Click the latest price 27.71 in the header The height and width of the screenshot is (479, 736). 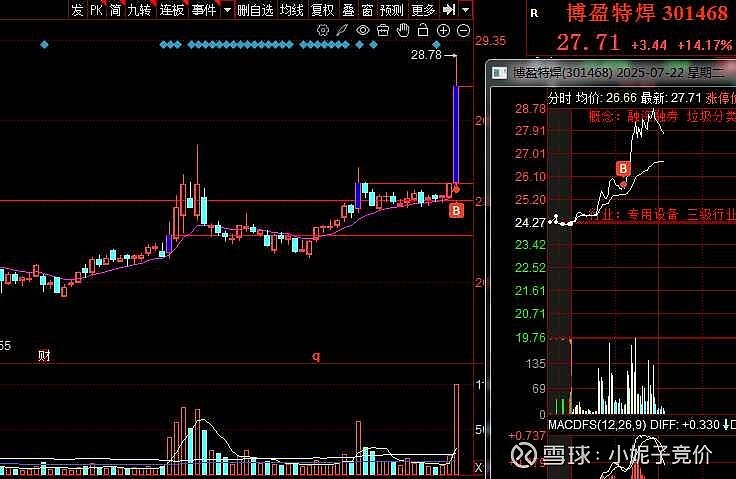click(x=588, y=43)
